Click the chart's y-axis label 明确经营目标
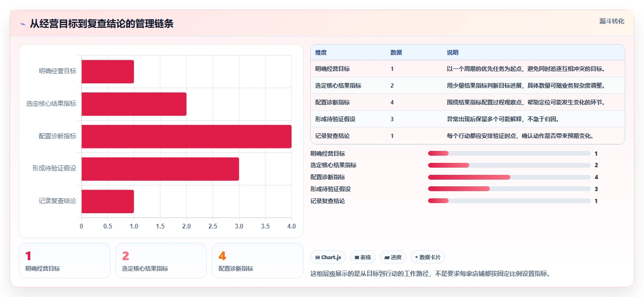Viewport: 644px width, 297px height. pos(57,71)
